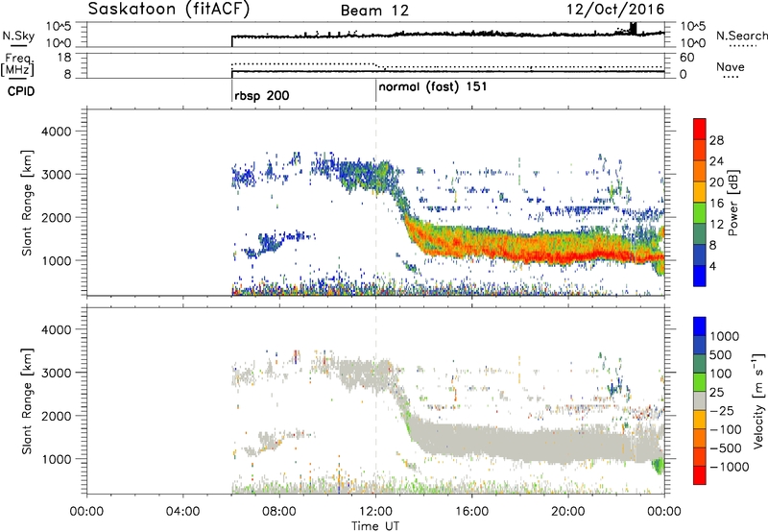This screenshot has height=532, width=768.
Task: Click the '20:00' time axis tick label
Action: pos(568,511)
